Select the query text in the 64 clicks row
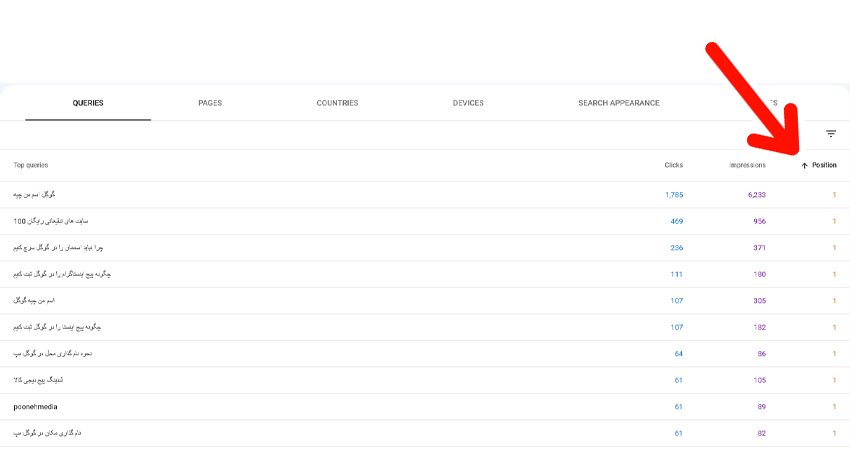Screen dimensions: 850x450 click(x=53, y=353)
